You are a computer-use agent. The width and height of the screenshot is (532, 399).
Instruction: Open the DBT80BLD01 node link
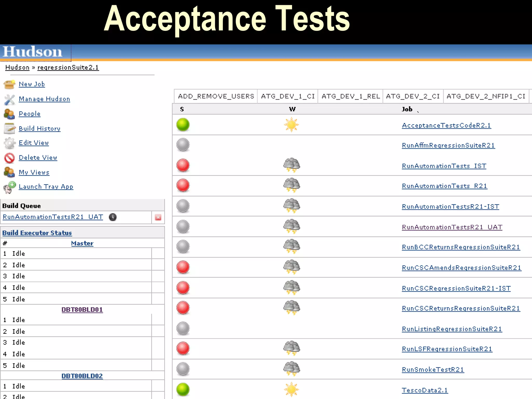point(82,310)
